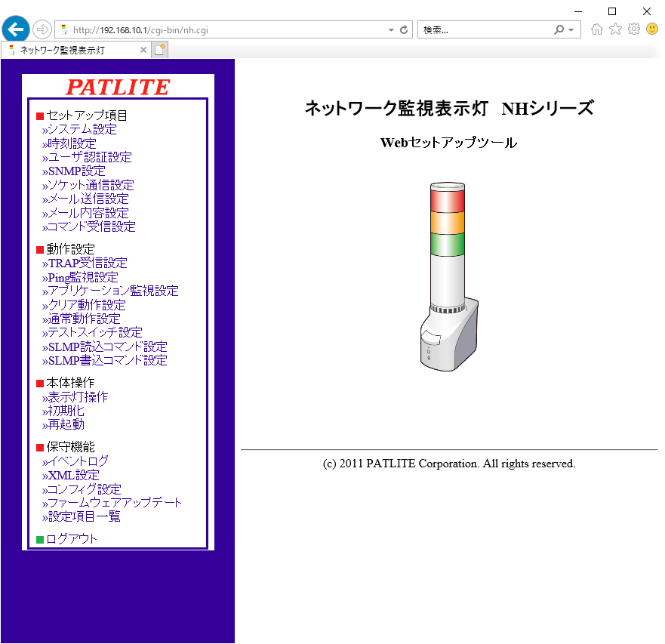Viewport: 665px width, 644px height.
Task: Click the magnifier search icon
Action: coord(559,29)
